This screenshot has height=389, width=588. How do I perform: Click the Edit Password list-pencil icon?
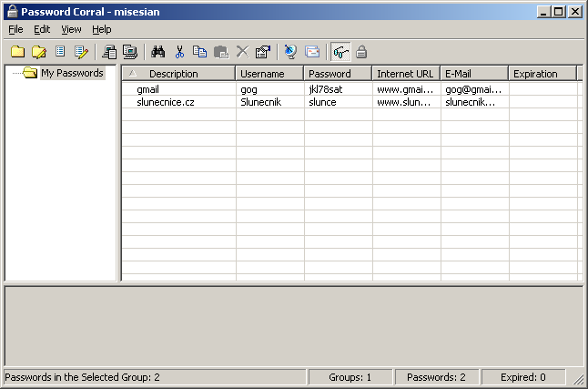(x=81, y=52)
